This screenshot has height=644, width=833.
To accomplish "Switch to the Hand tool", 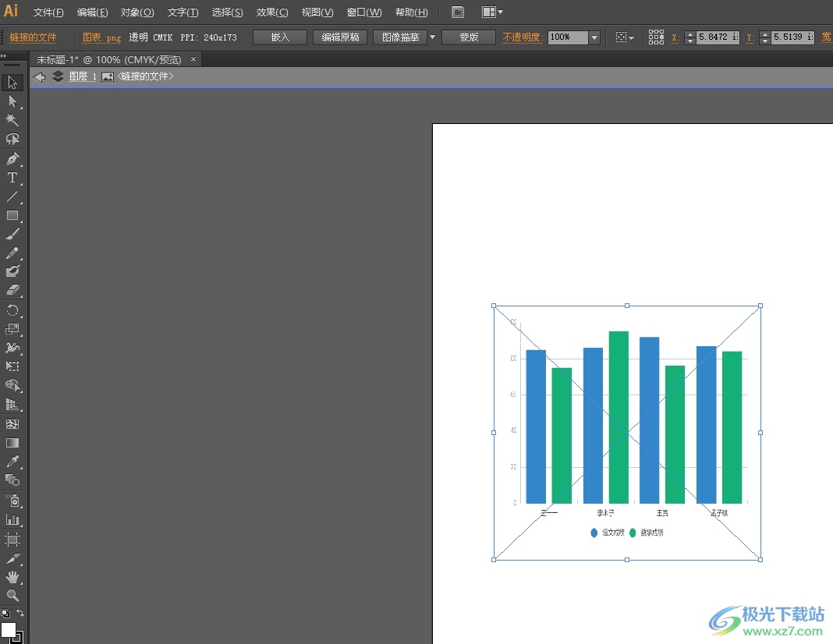I will pos(12,577).
